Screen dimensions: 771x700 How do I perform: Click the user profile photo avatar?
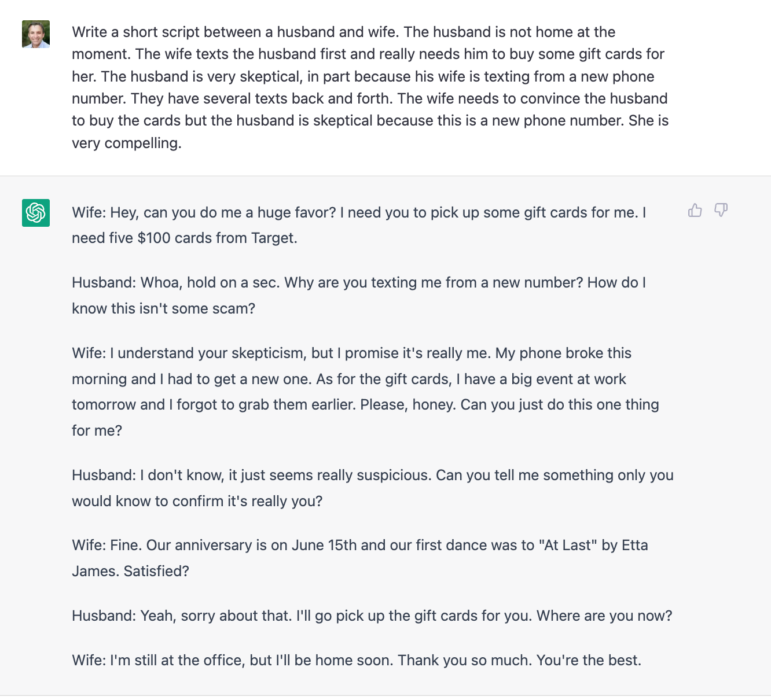(36, 34)
